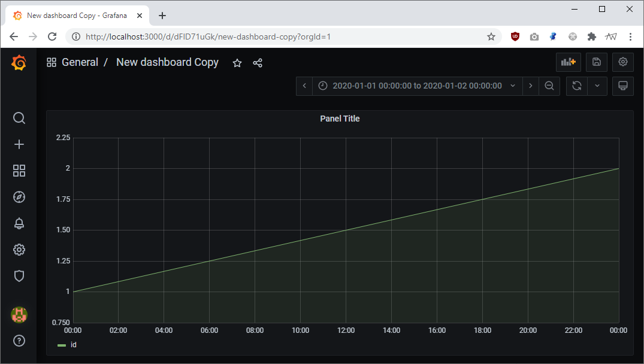The width and height of the screenshot is (644, 364).
Task: Zoom out the time range
Action: (549, 86)
